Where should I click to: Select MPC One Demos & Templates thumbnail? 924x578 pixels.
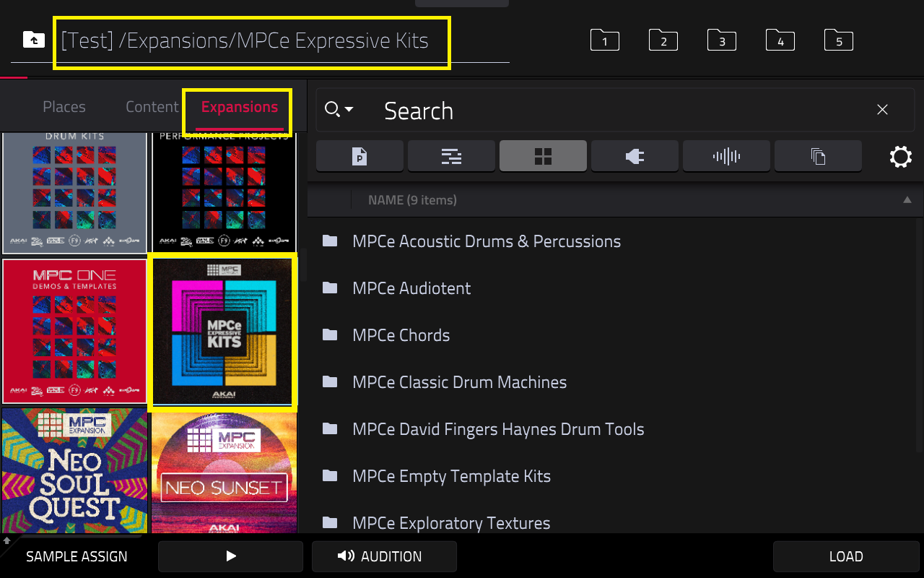click(x=74, y=331)
